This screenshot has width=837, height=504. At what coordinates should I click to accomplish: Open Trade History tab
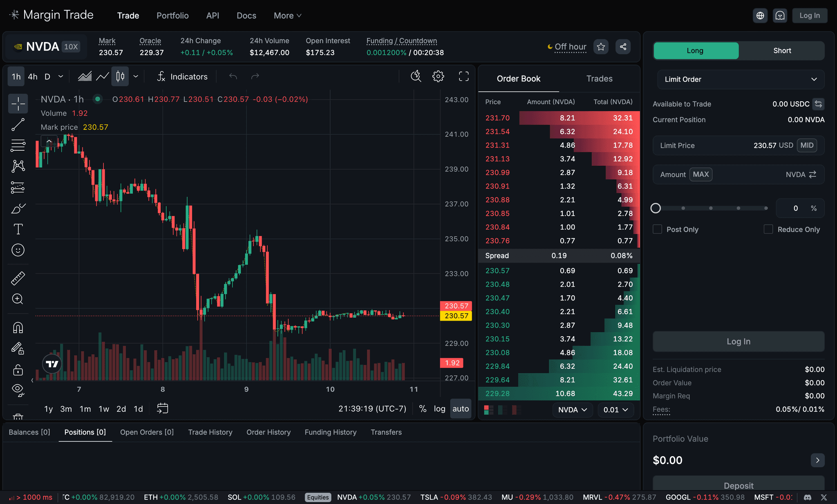click(210, 432)
